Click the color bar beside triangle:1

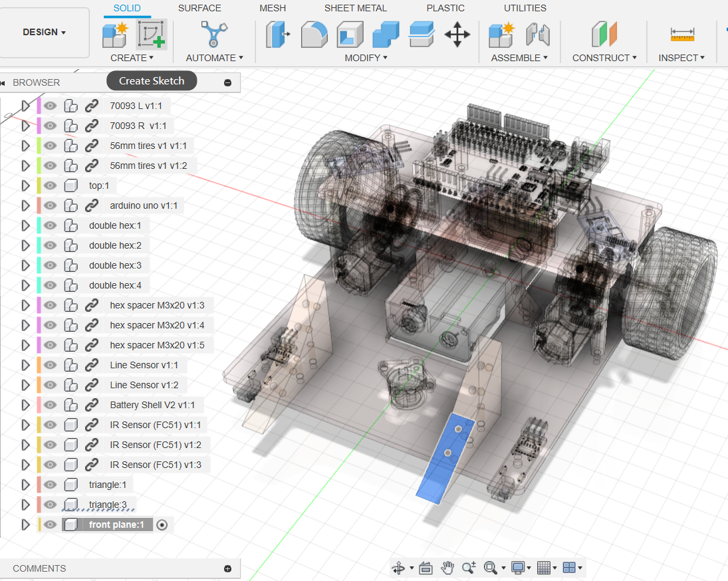point(40,485)
